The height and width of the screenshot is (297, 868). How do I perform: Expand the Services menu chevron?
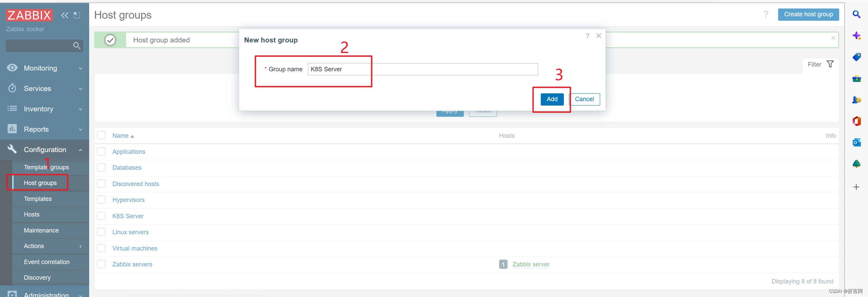[81, 89]
